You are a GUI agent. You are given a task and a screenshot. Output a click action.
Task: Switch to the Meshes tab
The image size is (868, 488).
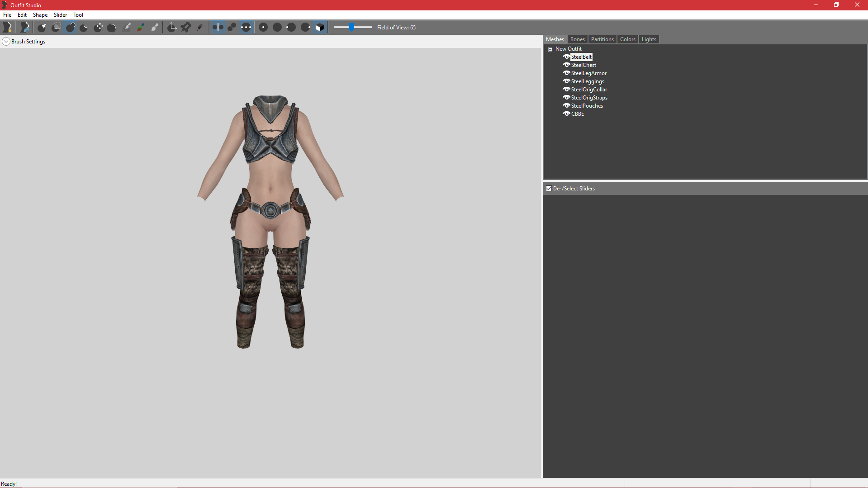pos(555,39)
